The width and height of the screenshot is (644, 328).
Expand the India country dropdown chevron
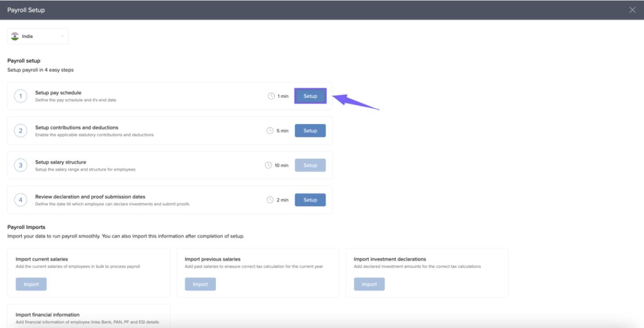(x=62, y=36)
